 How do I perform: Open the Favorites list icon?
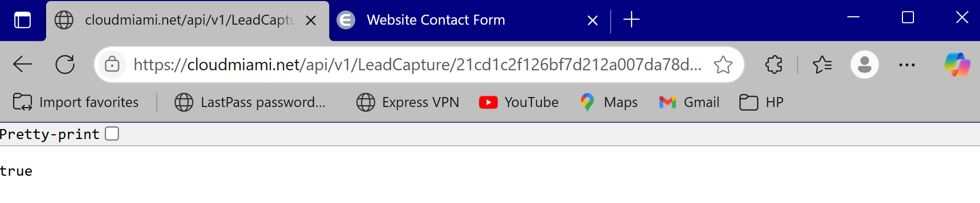(822, 65)
